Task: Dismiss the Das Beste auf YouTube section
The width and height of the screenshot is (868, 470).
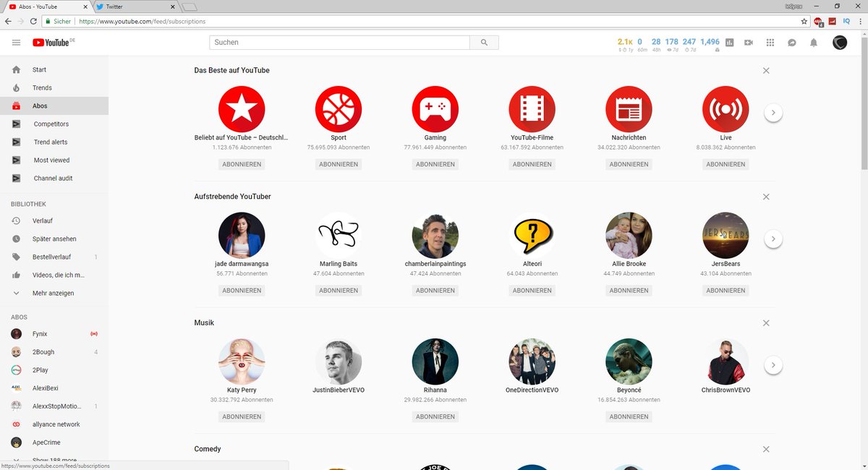Action: point(766,70)
